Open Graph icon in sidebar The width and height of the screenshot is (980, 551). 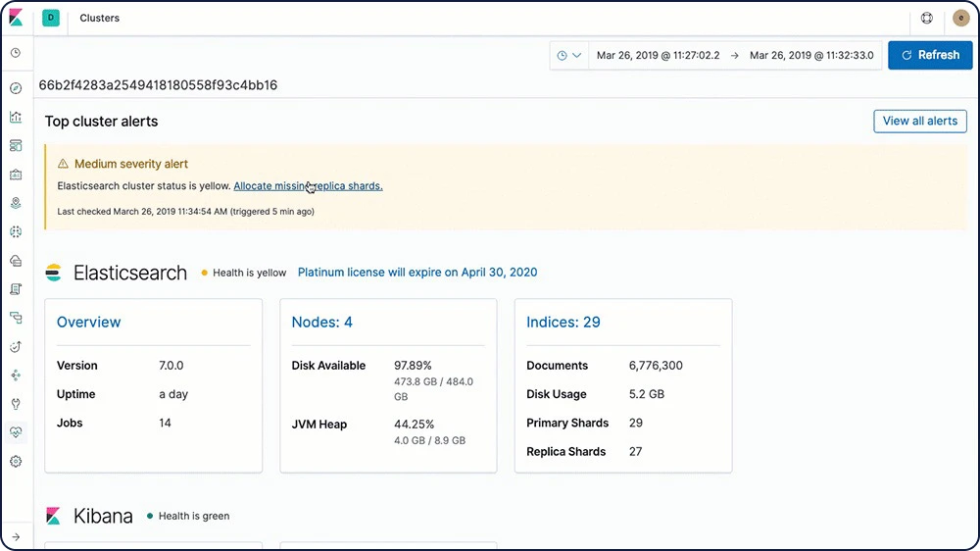(16, 376)
